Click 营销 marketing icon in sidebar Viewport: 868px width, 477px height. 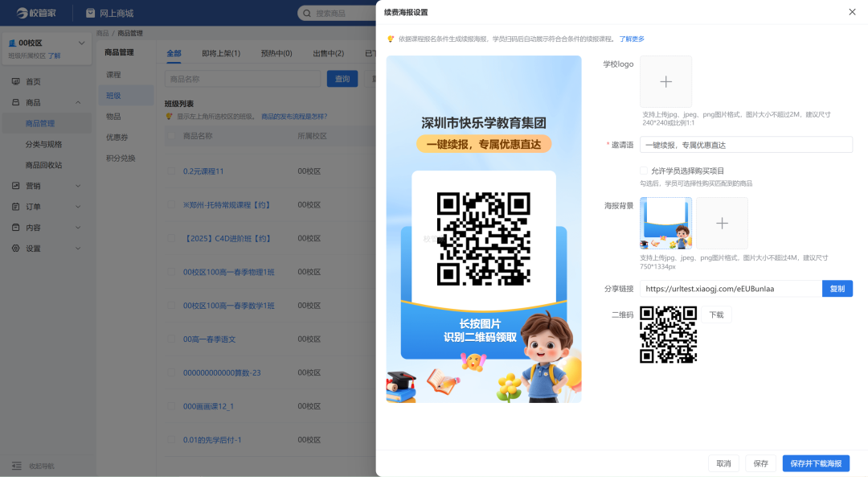pos(15,186)
